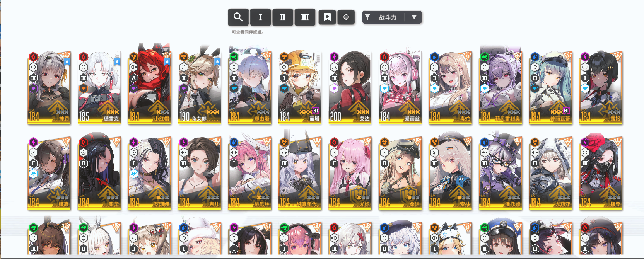Toggle the circle filter button
This screenshot has width=644, height=259.
(x=346, y=17)
